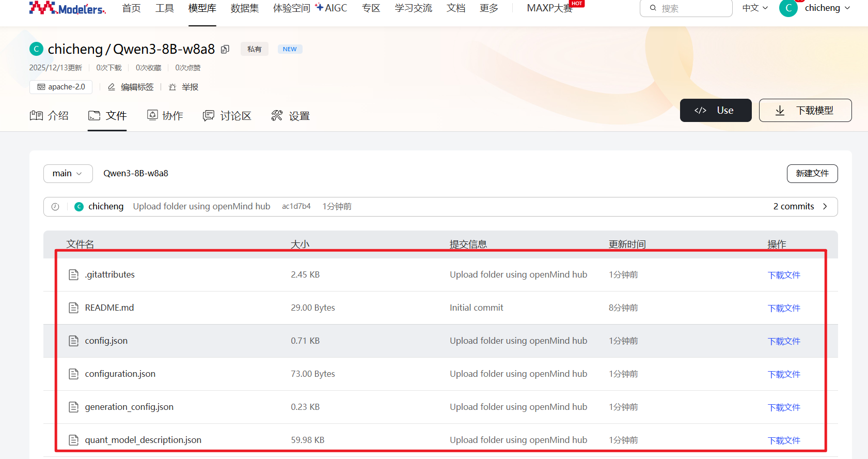Open the config.json file name

click(106, 341)
